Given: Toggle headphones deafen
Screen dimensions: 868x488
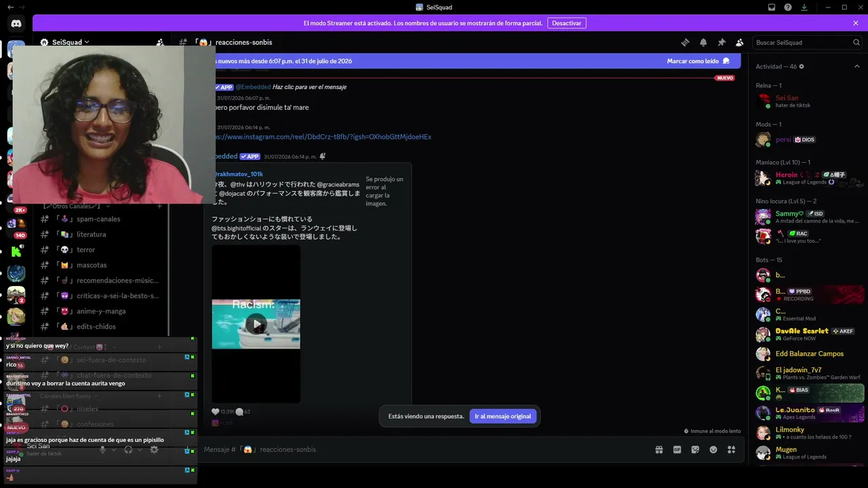Looking at the screenshot, I should (x=128, y=449).
